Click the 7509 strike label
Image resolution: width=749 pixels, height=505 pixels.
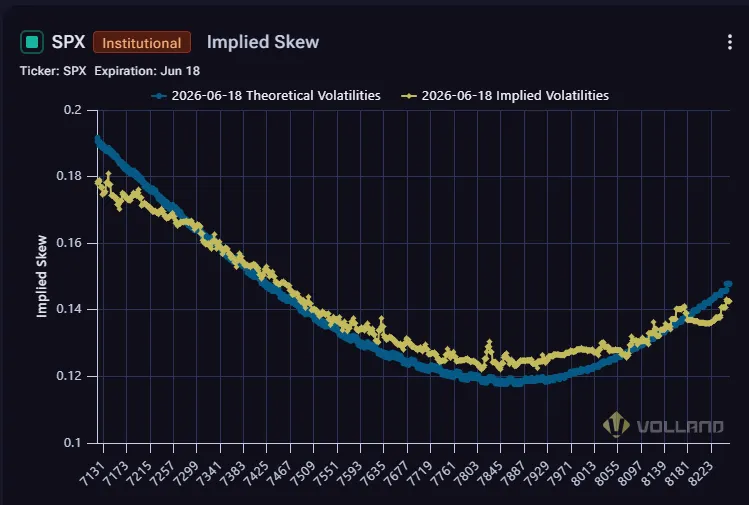click(303, 473)
